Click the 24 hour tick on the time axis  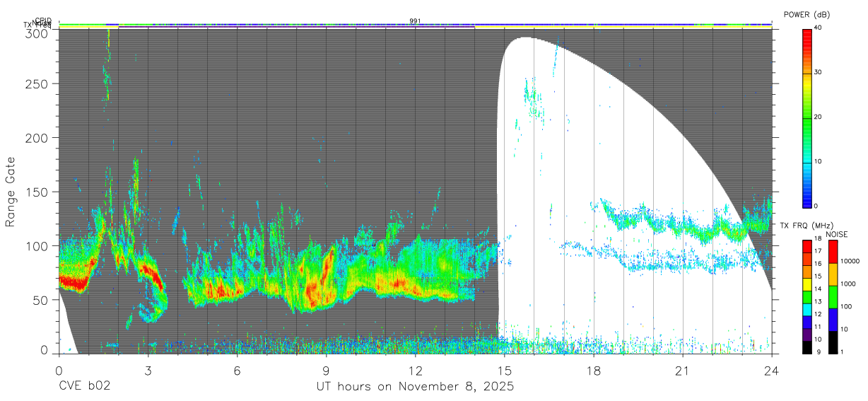tap(772, 370)
